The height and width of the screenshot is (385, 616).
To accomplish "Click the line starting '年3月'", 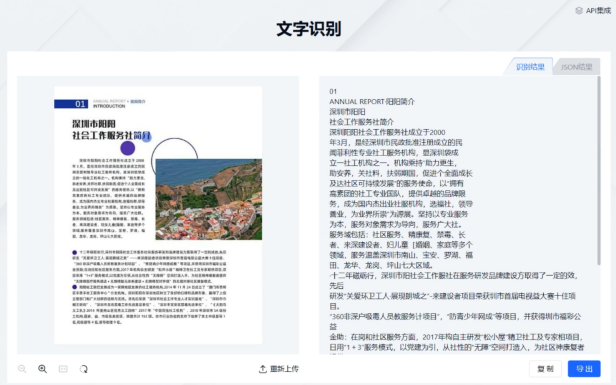I will pyautogui.click(x=396, y=143).
